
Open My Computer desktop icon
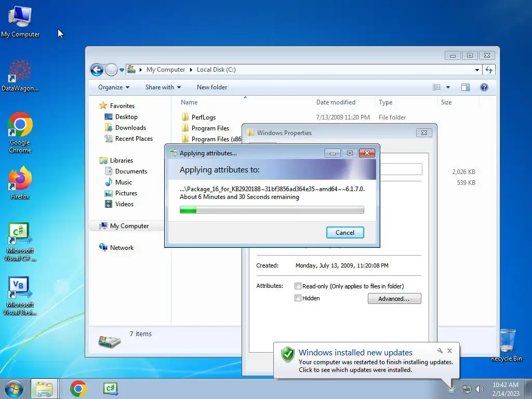tap(20, 21)
